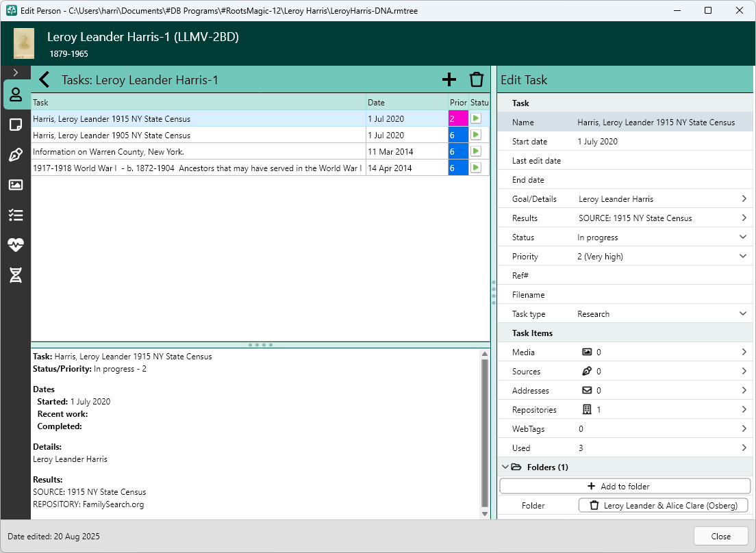Click the Addresses envelope icon
Screen dimensions: 756x553
tap(587, 390)
